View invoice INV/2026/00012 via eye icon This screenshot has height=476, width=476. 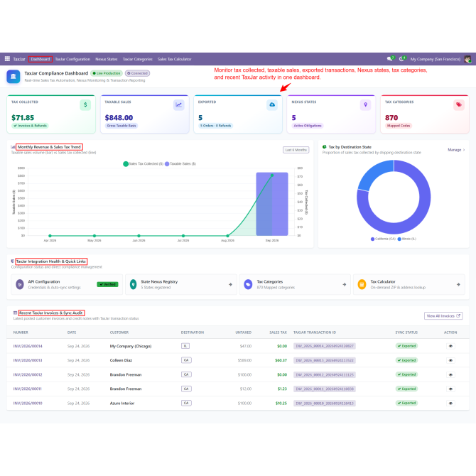click(x=450, y=374)
